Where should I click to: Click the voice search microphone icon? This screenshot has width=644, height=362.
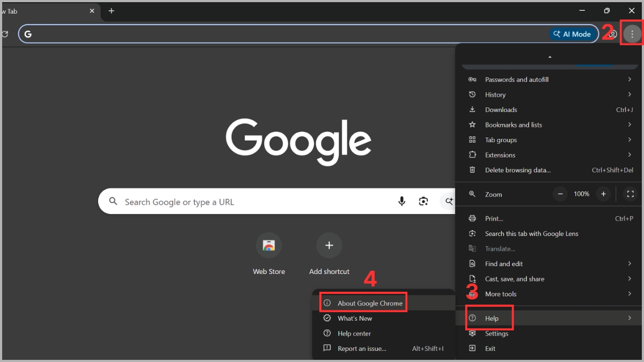coord(401,201)
